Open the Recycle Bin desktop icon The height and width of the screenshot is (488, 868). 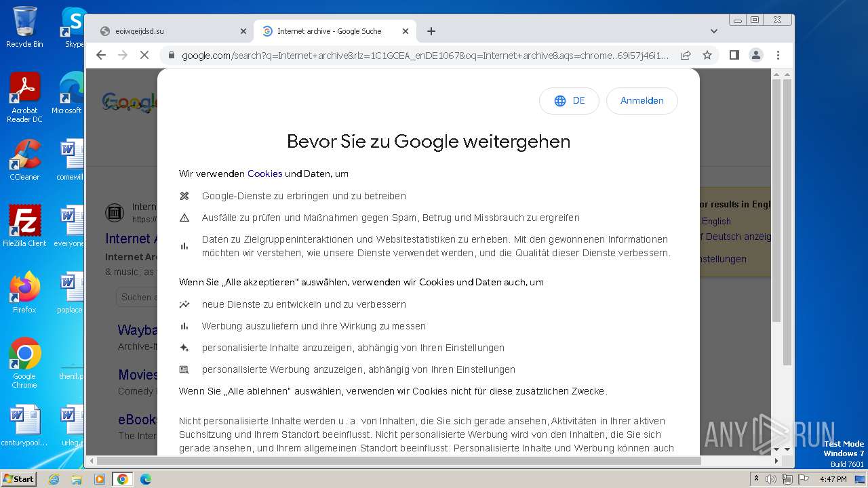point(24,27)
